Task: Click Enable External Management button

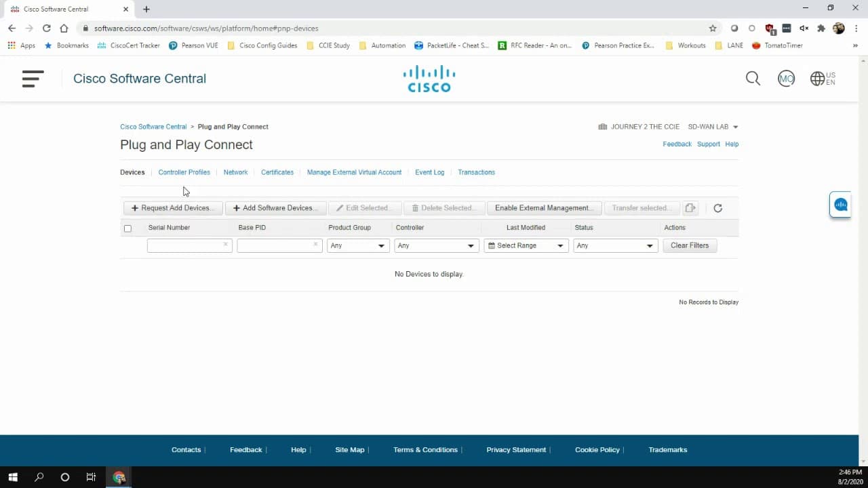Action: [x=545, y=208]
